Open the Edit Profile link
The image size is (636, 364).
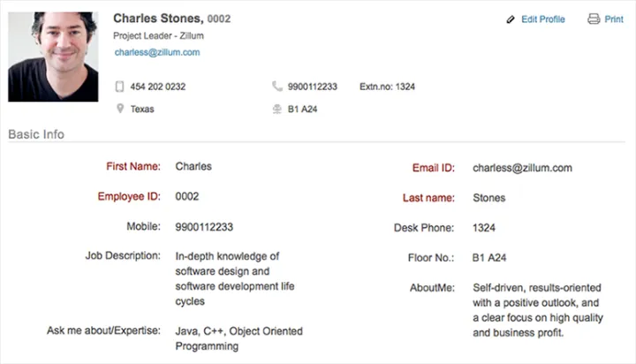tap(542, 19)
